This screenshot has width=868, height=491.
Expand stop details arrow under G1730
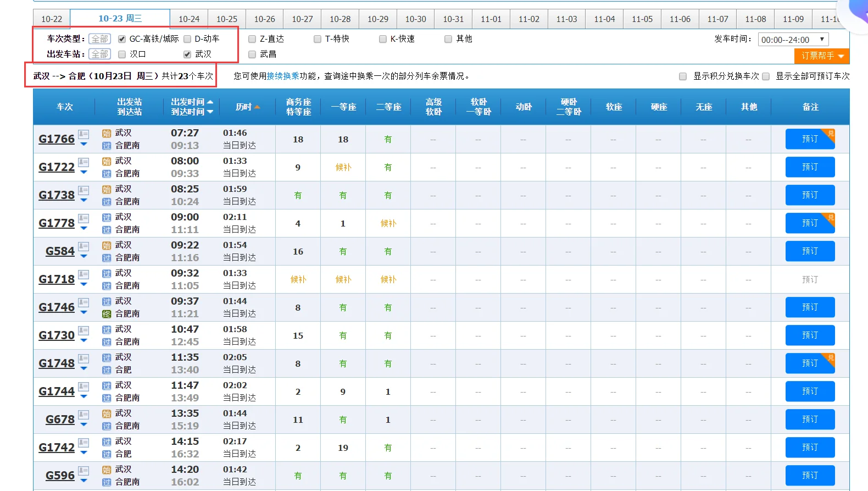(84, 341)
